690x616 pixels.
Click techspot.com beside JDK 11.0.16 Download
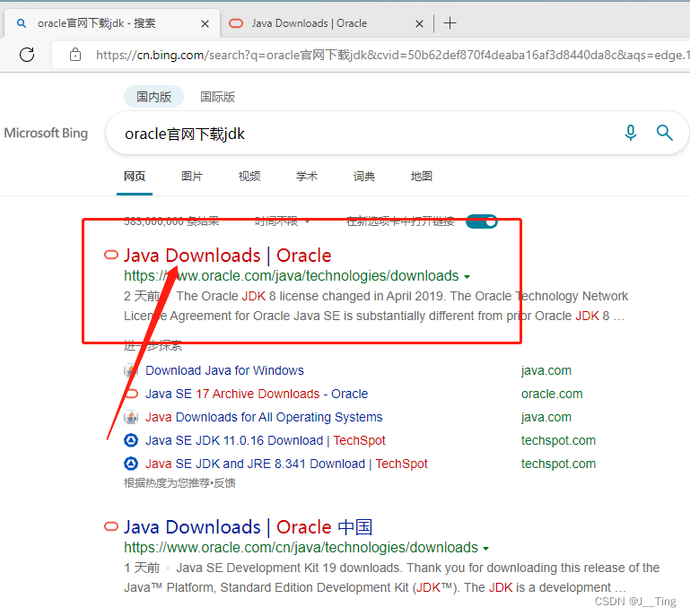coord(558,440)
